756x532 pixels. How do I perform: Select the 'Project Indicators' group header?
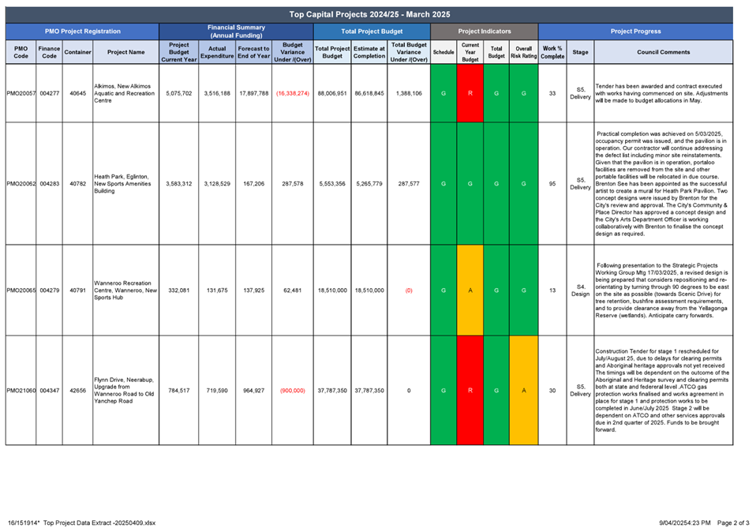484,32
